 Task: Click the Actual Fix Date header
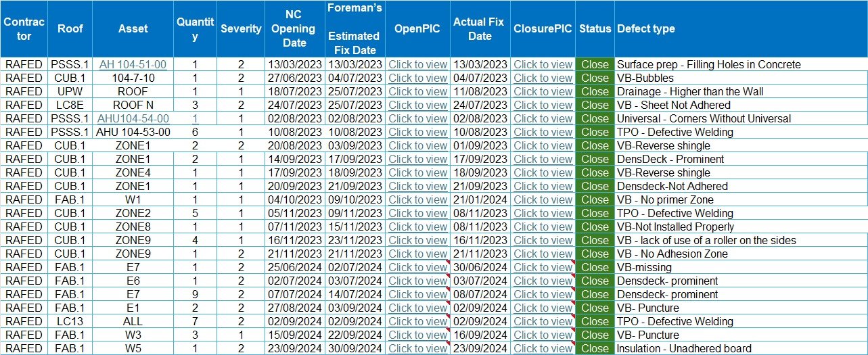point(479,28)
